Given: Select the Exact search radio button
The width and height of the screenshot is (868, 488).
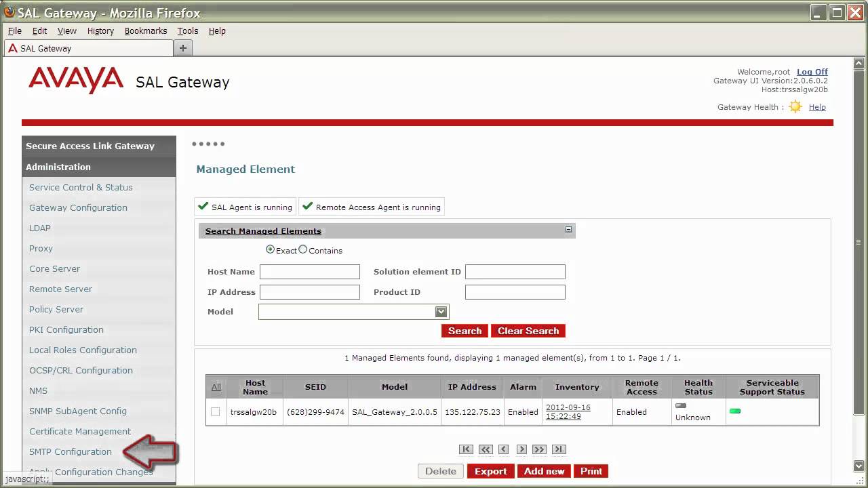Looking at the screenshot, I should click(x=270, y=249).
